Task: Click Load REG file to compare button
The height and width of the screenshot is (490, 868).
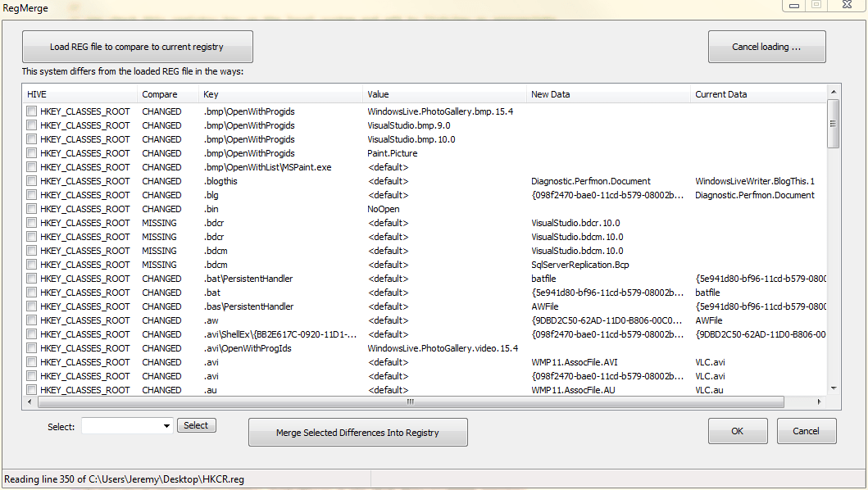Action: tap(137, 46)
